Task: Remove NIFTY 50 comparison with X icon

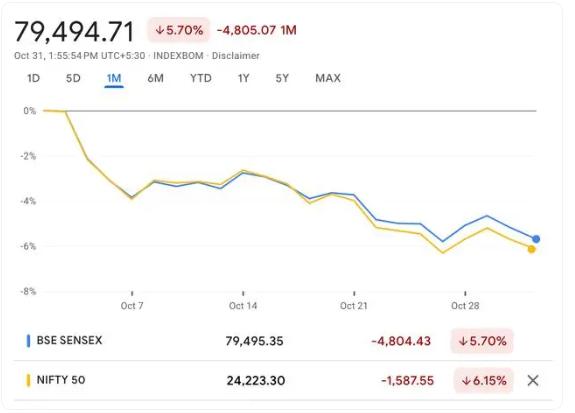Action: pyautogui.click(x=533, y=380)
